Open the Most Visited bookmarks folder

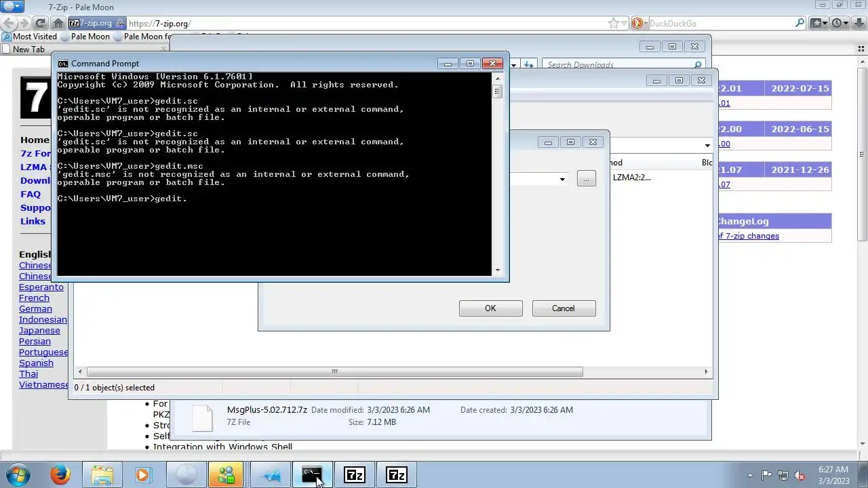(x=30, y=37)
